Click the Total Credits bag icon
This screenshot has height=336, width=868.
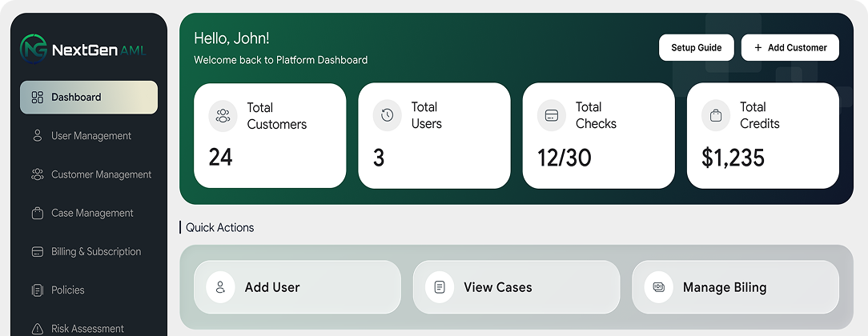(716, 115)
